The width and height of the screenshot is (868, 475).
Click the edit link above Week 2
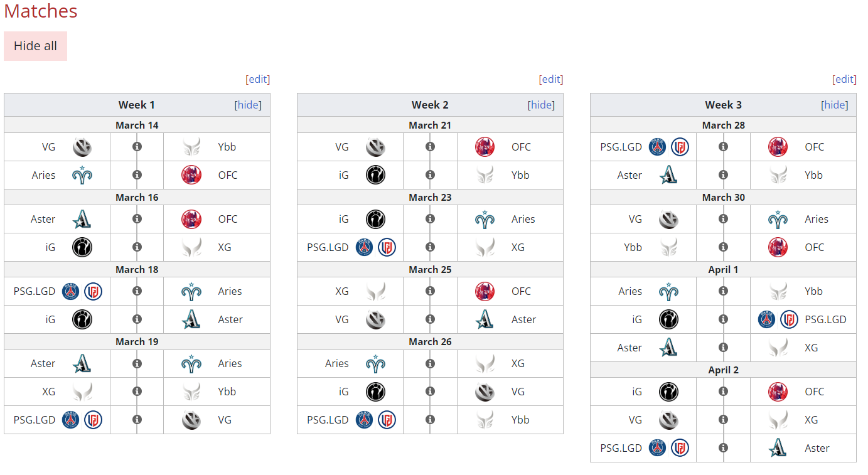[x=551, y=79]
